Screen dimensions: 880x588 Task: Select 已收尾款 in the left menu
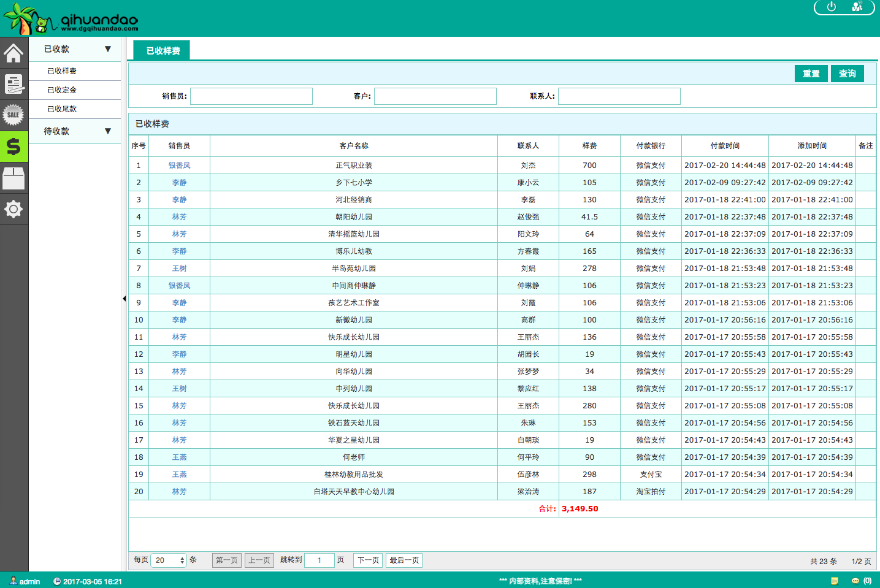coord(63,109)
